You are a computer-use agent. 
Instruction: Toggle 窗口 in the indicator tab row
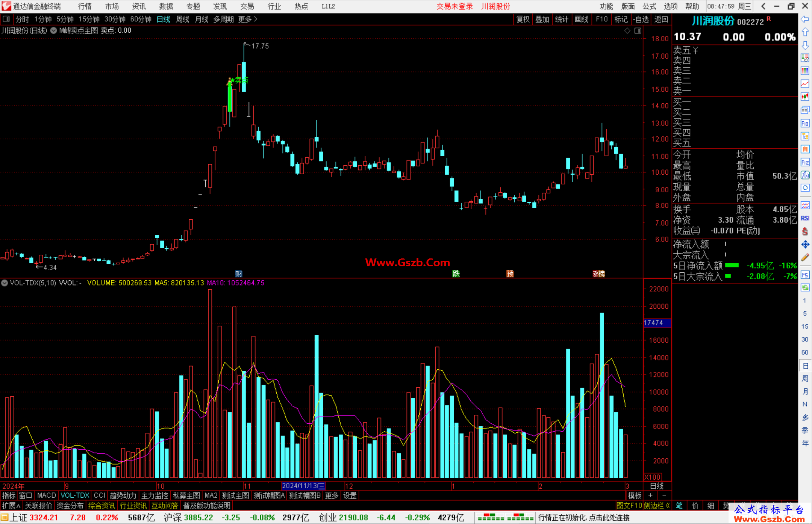point(25,495)
